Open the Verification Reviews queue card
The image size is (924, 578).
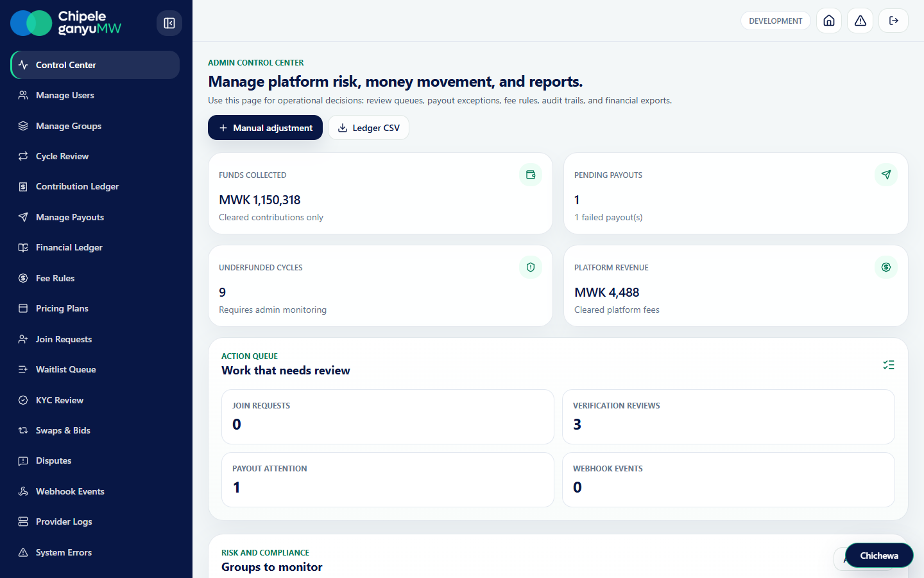pos(728,417)
